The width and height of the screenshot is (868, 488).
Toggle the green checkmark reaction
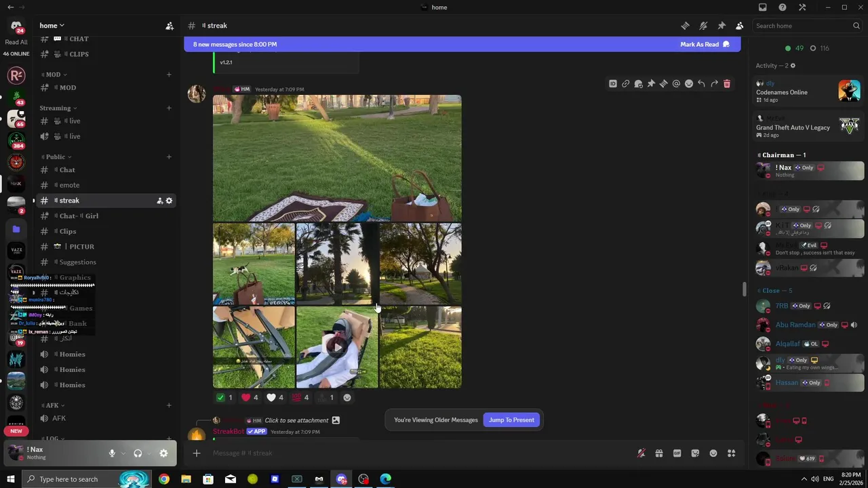coord(224,398)
